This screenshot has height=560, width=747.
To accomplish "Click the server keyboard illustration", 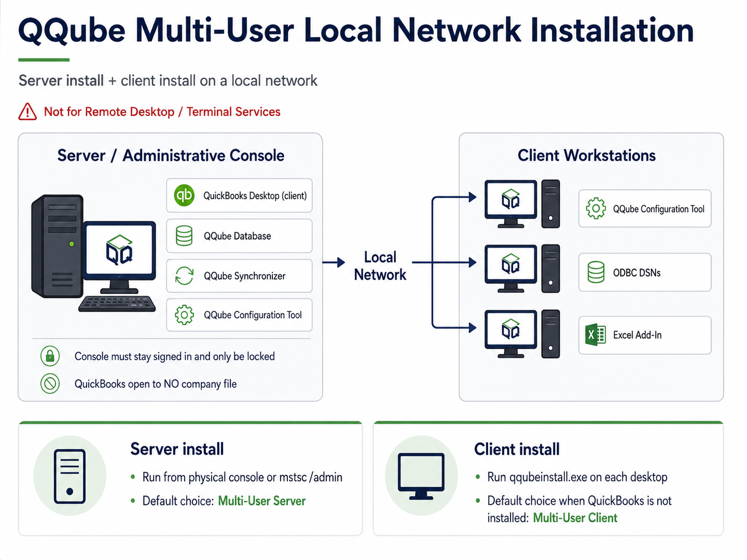I will coord(117,304).
